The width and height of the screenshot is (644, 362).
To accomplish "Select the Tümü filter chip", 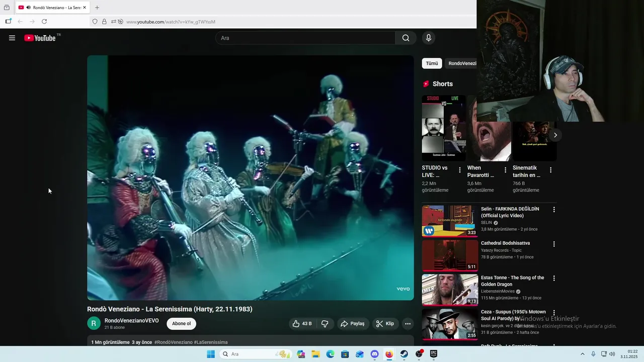I will (432, 63).
